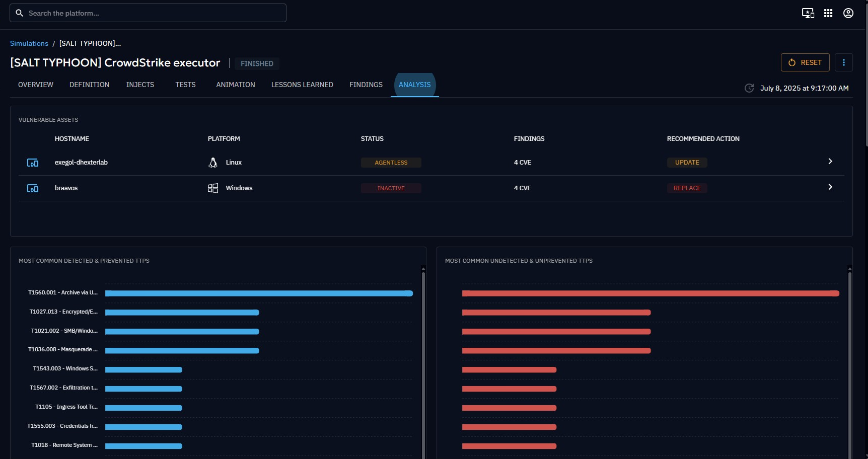This screenshot has width=868, height=459.
Task: Click the braavos asset device icon
Action: pos(33,188)
